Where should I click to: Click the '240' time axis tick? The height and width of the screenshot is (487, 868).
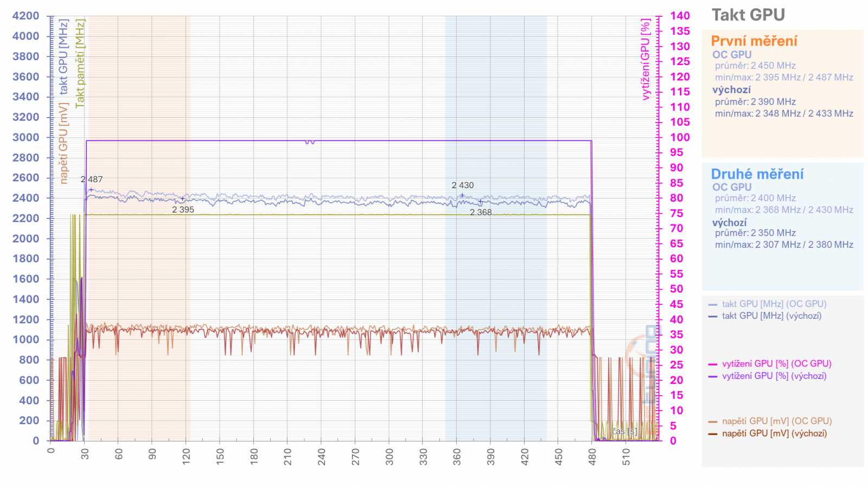[322, 457]
